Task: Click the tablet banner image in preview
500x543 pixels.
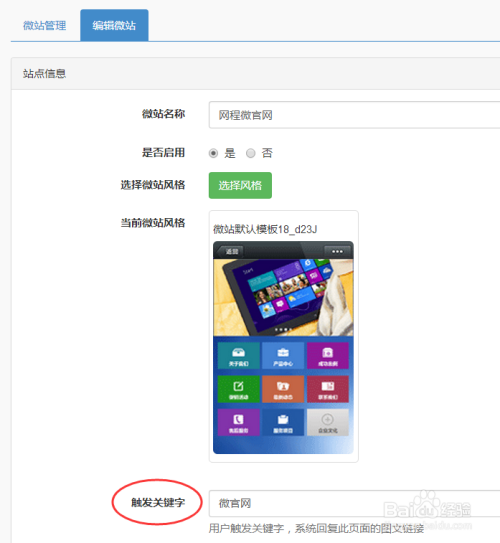Action: pyautogui.click(x=283, y=297)
